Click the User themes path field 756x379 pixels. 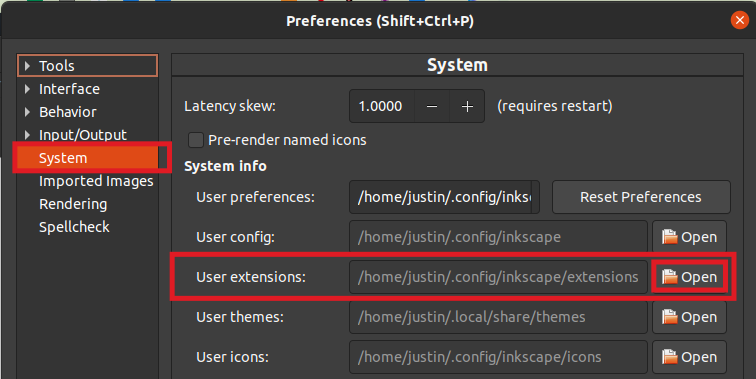[498, 317]
